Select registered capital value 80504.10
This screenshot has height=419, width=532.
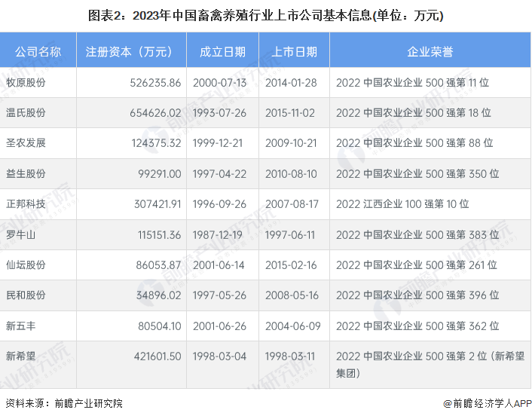click(x=160, y=326)
